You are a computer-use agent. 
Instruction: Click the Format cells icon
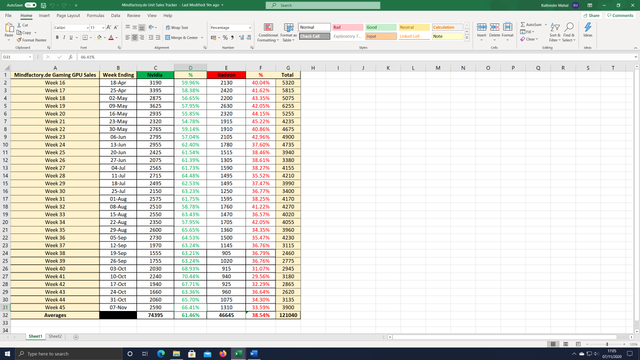pyautogui.click(x=507, y=27)
